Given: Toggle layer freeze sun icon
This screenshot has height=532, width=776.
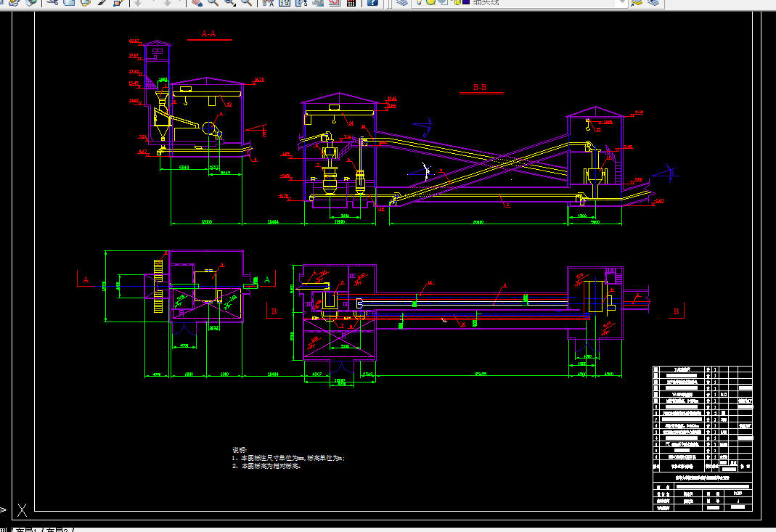Looking at the screenshot, I should [430, 2].
